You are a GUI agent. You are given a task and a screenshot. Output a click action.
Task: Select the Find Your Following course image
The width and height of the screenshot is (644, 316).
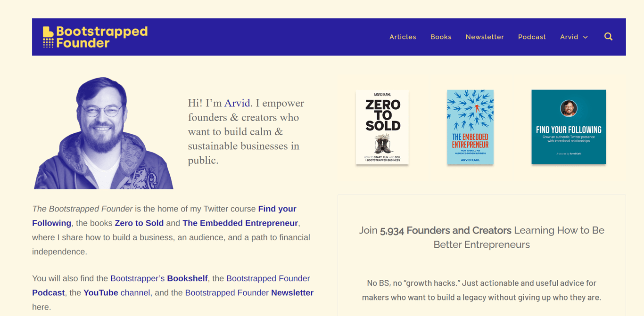569,127
